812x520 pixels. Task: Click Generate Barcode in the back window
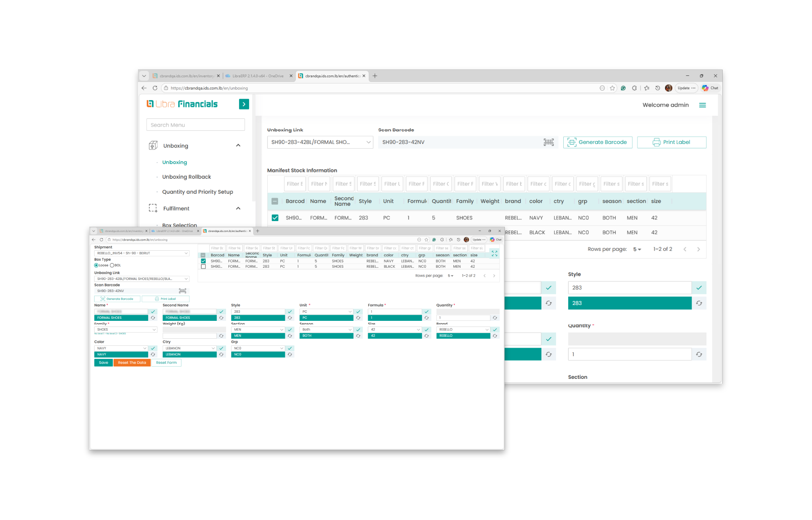coord(597,142)
